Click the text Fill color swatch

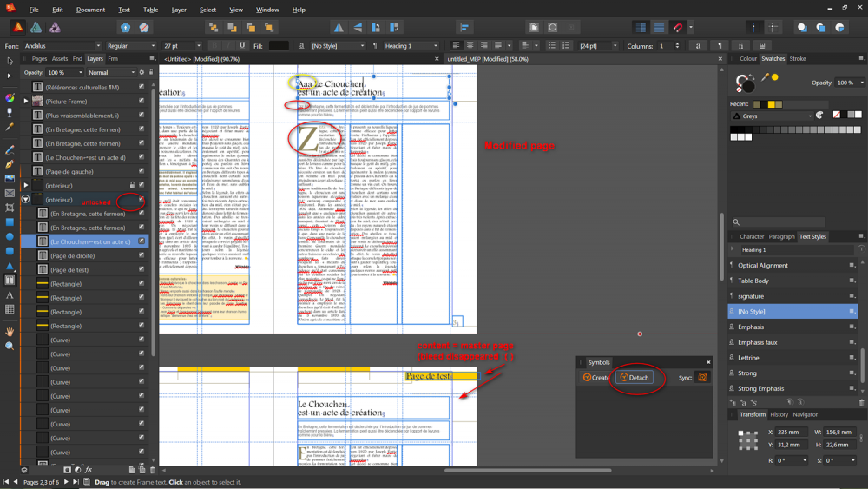[x=279, y=46]
